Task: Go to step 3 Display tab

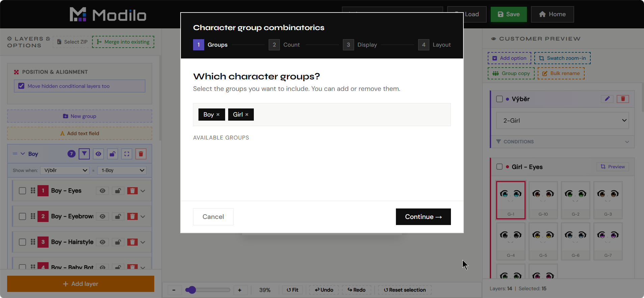Action: click(360, 45)
